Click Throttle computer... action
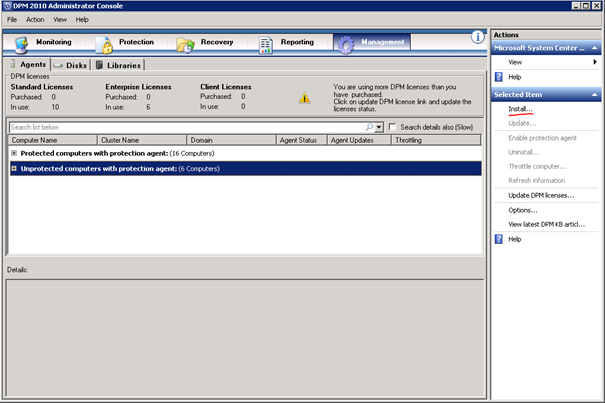Viewport: 605px width, 403px height. pyautogui.click(x=537, y=166)
